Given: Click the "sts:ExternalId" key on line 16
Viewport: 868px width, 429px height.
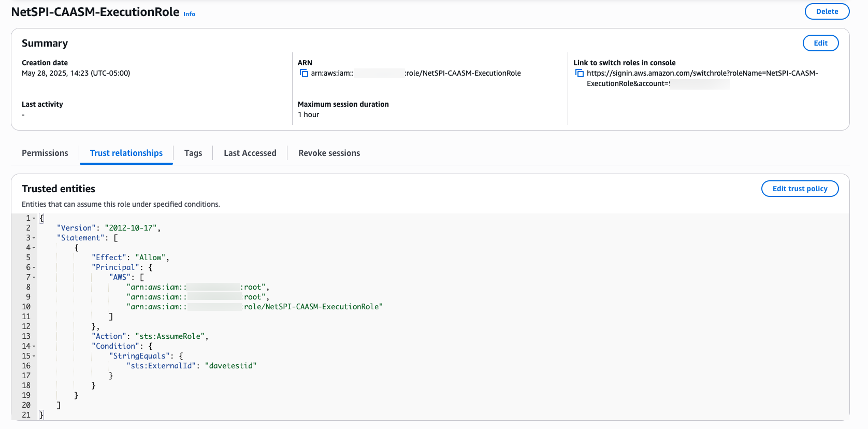Looking at the screenshot, I should (161, 366).
